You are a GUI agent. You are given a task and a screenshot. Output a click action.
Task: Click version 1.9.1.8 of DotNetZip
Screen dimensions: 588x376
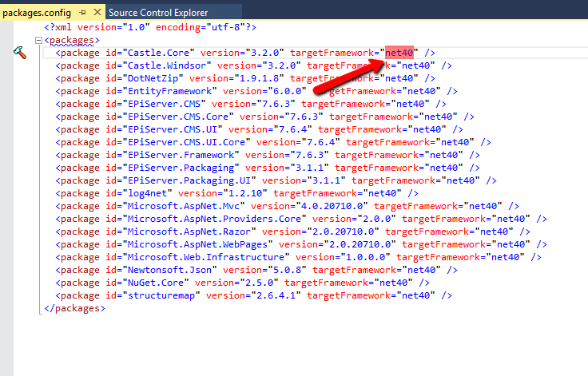point(257,78)
